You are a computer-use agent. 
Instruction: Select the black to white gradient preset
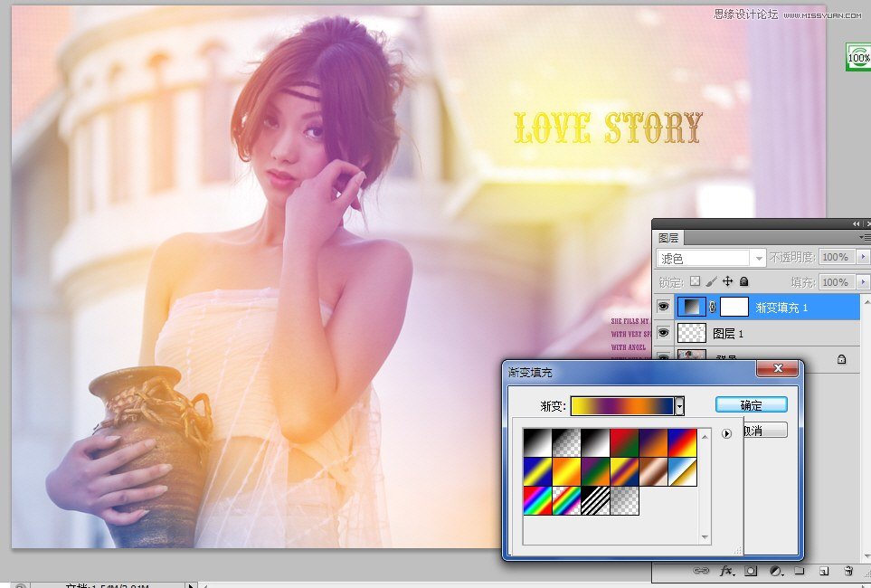538,443
